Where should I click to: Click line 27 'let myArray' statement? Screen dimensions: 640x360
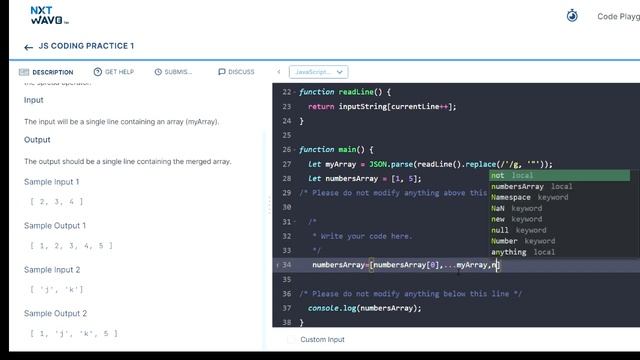pyautogui.click(x=430, y=164)
